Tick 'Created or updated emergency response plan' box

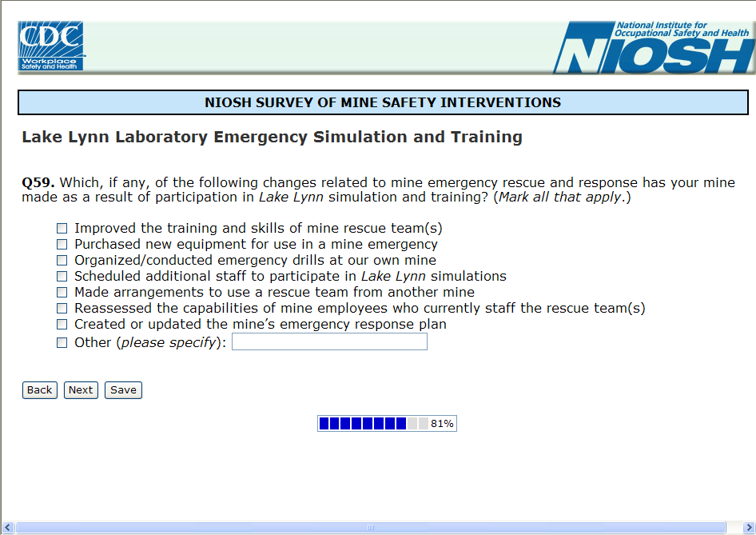62,325
